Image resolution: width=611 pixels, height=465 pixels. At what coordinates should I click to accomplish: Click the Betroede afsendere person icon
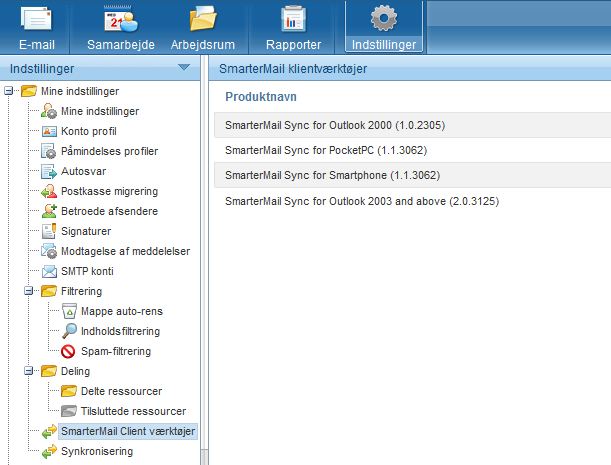coord(49,211)
